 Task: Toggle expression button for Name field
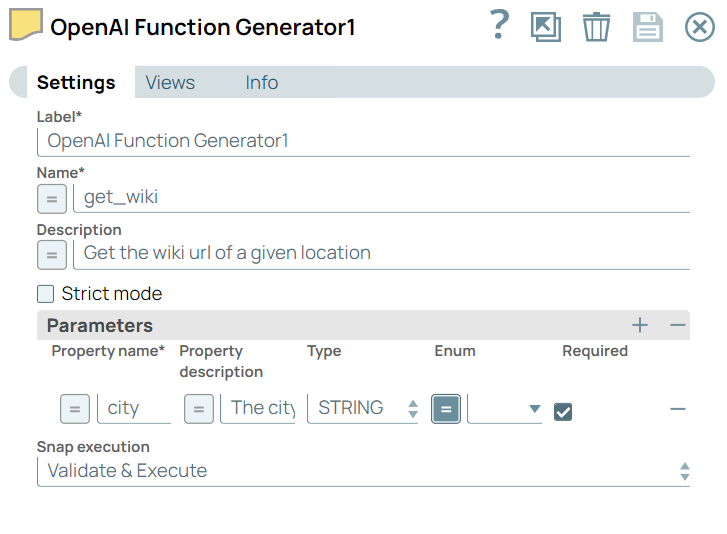tap(52, 199)
